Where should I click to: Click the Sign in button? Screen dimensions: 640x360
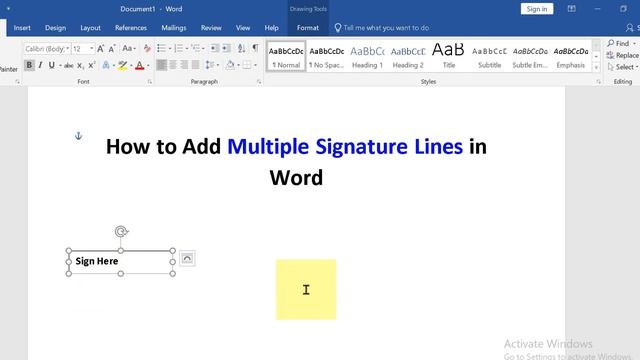[x=537, y=9]
